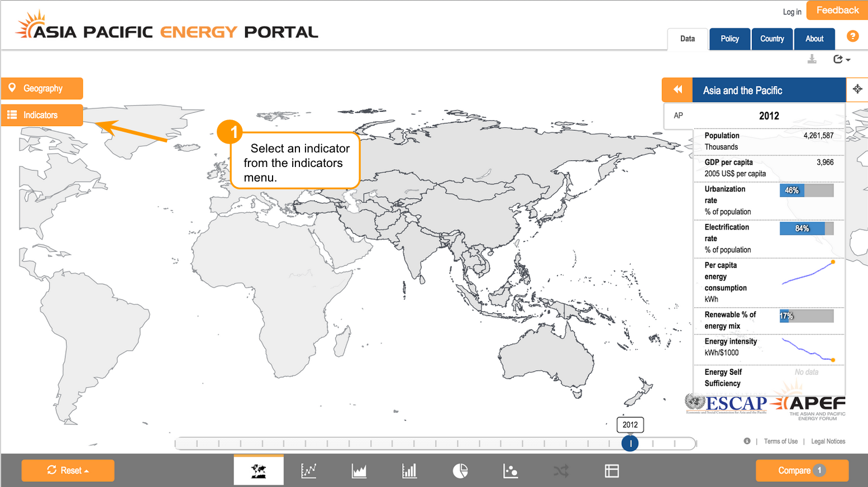Switch to pie chart view
The width and height of the screenshot is (868, 487).
460,471
